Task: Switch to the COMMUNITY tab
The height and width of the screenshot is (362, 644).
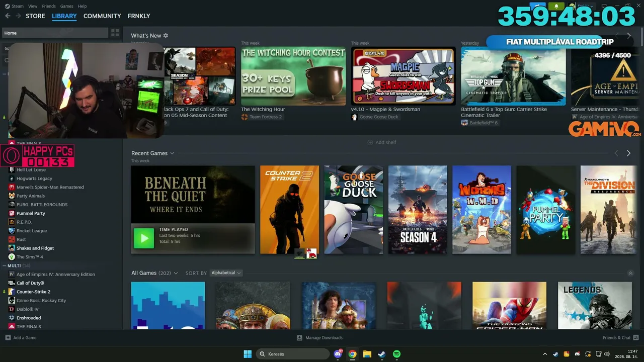Action: tap(102, 16)
